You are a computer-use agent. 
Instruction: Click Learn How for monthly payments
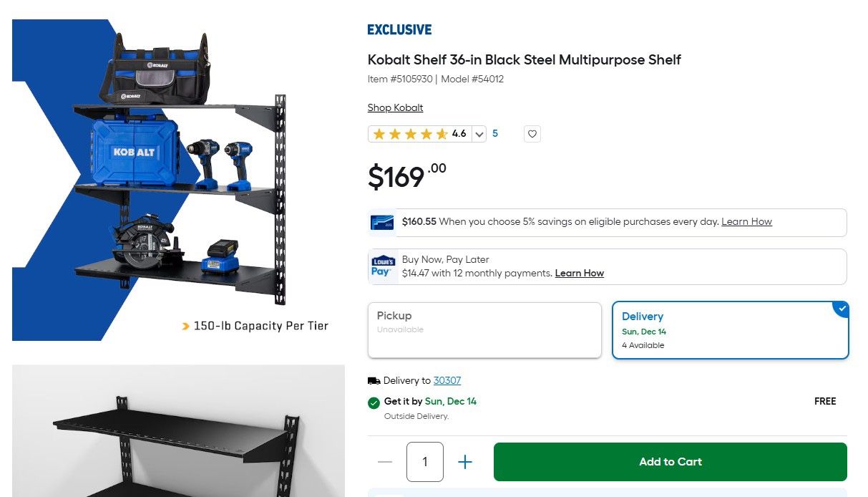pyautogui.click(x=580, y=273)
